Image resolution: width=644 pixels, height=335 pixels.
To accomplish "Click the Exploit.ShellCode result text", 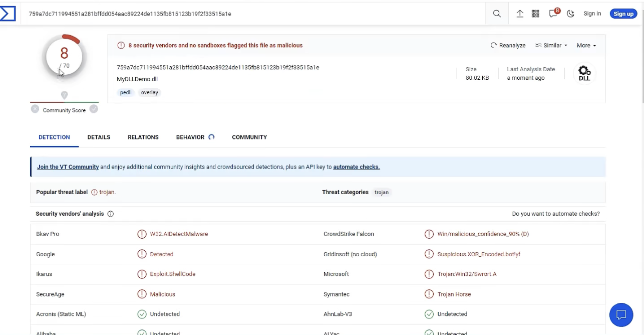I will [x=173, y=274].
